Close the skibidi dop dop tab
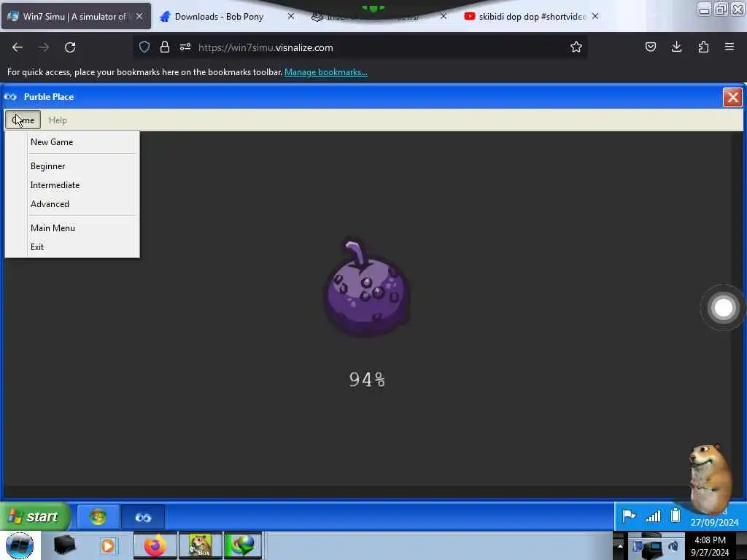Viewport: 747px width, 560px height. click(x=595, y=16)
